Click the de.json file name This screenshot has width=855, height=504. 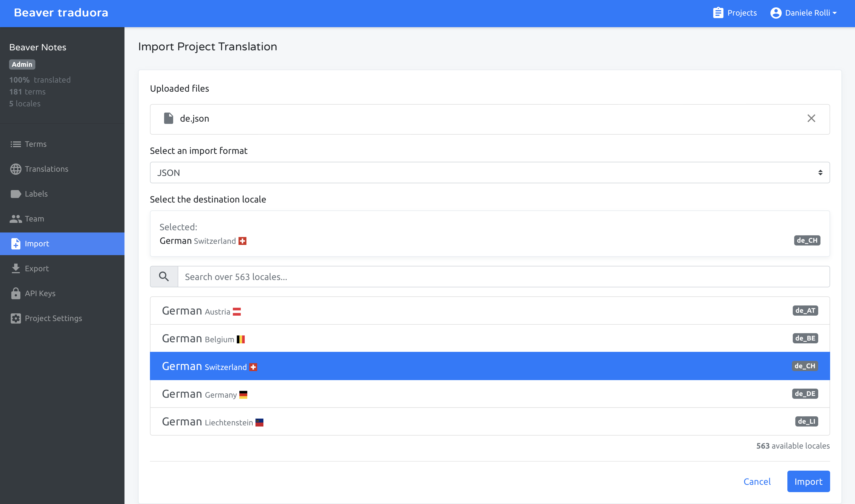point(194,119)
